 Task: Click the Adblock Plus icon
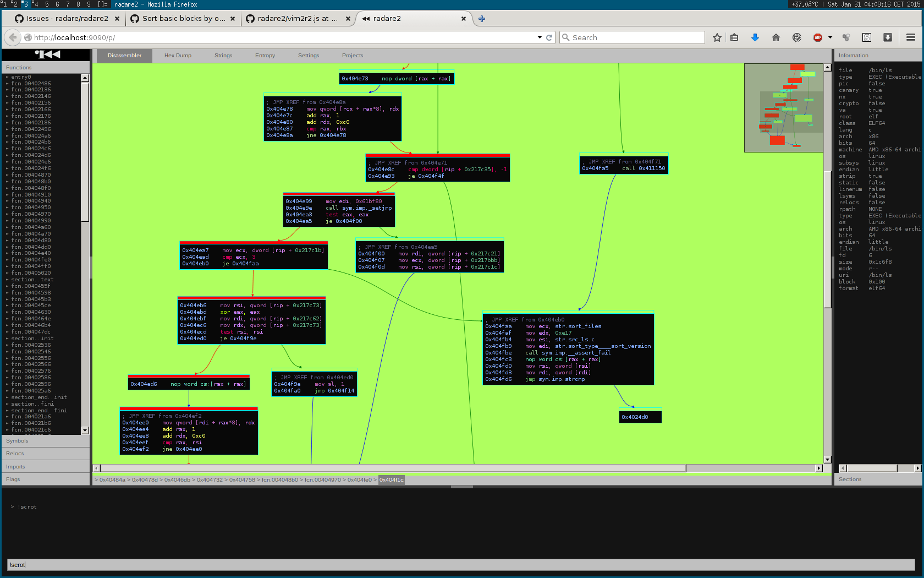point(818,37)
